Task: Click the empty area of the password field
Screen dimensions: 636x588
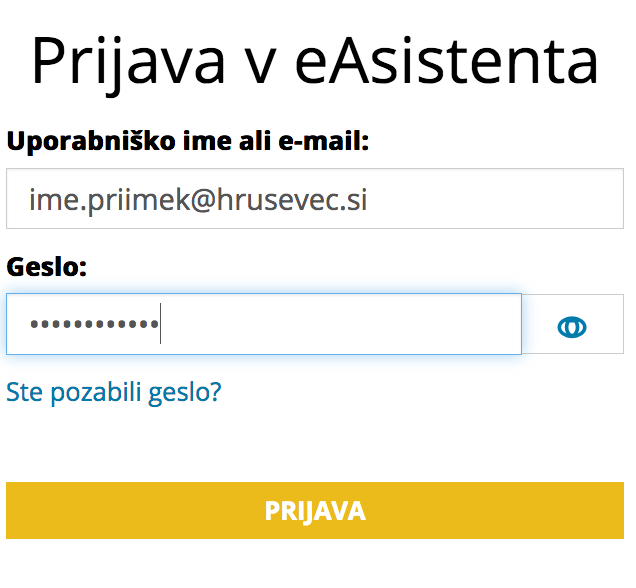Action: pos(341,324)
